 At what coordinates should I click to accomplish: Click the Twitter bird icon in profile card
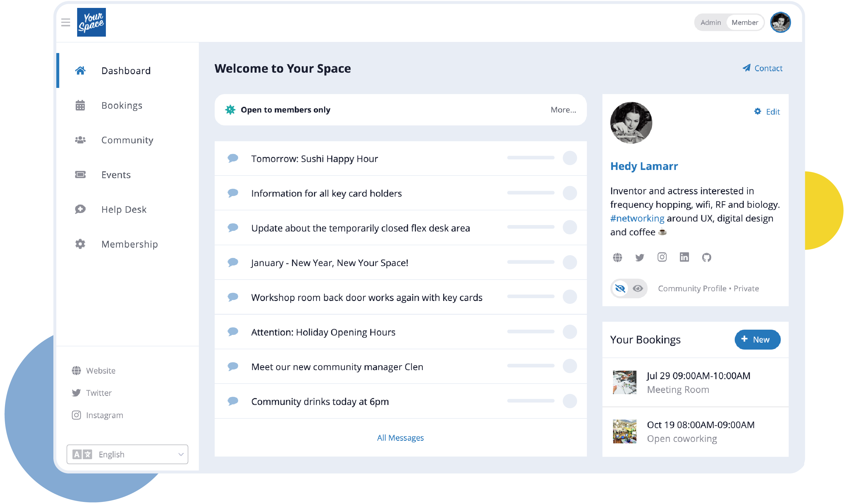639,258
